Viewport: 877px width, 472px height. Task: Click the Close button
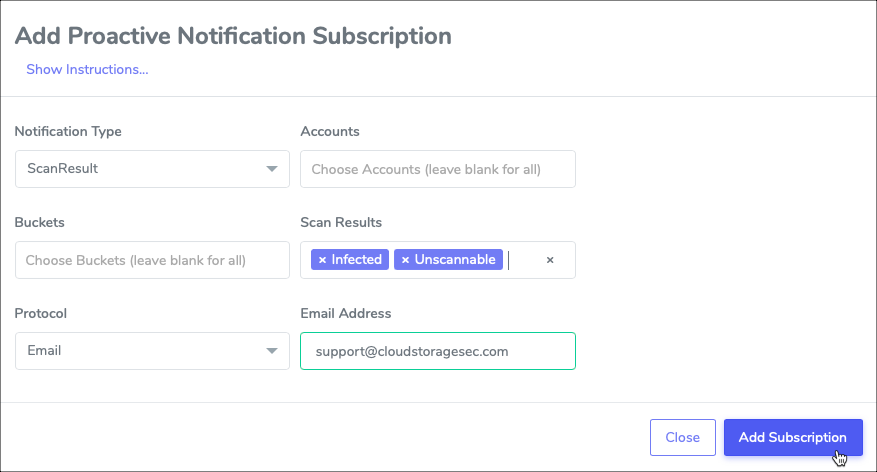(x=682, y=437)
